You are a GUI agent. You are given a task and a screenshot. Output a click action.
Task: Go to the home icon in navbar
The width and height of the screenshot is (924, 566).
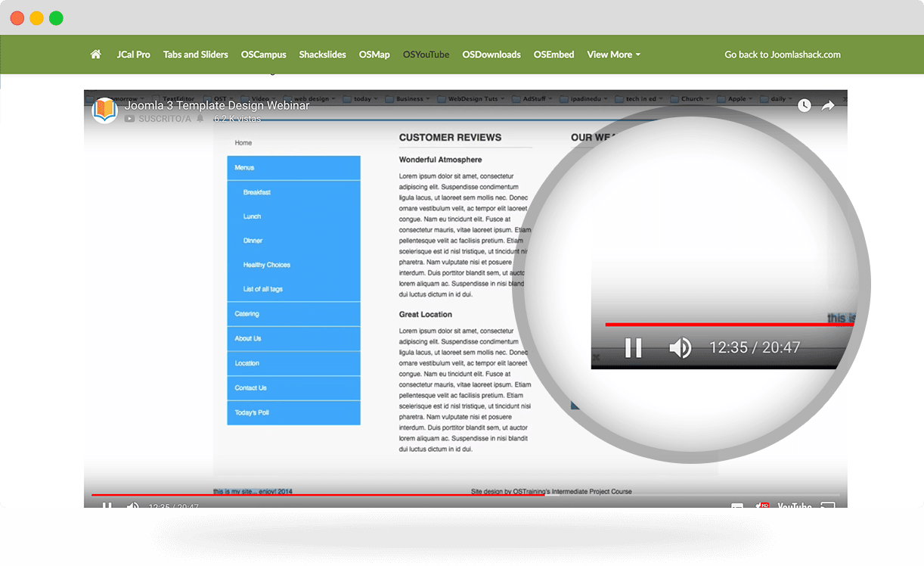pos(95,54)
